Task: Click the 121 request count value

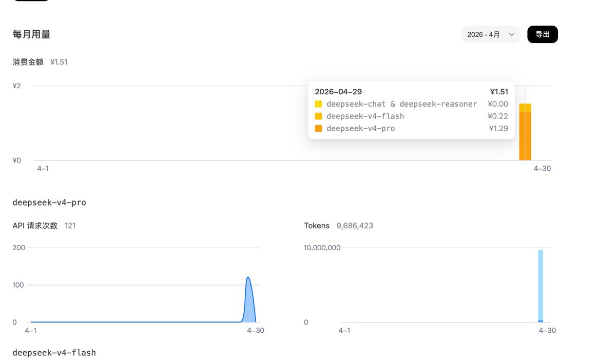Action: click(x=70, y=226)
